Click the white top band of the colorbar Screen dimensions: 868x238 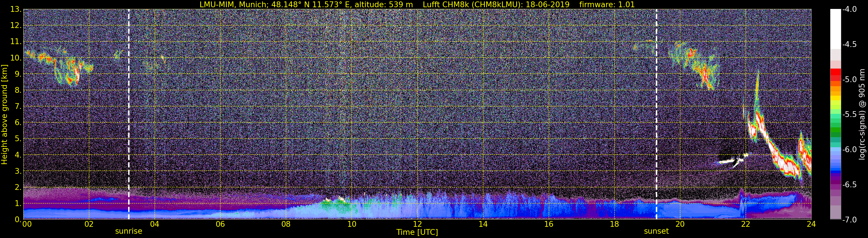pyautogui.click(x=835, y=29)
